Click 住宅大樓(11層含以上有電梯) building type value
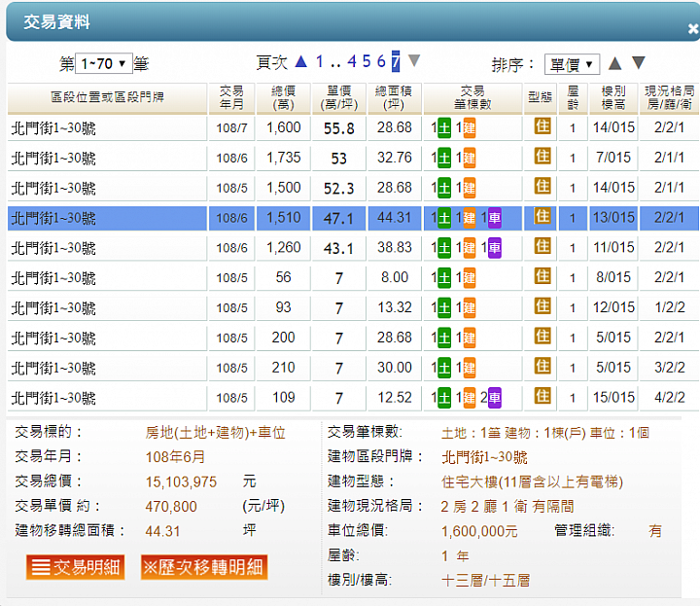Viewport: 700px width, 606px height. [x=532, y=481]
